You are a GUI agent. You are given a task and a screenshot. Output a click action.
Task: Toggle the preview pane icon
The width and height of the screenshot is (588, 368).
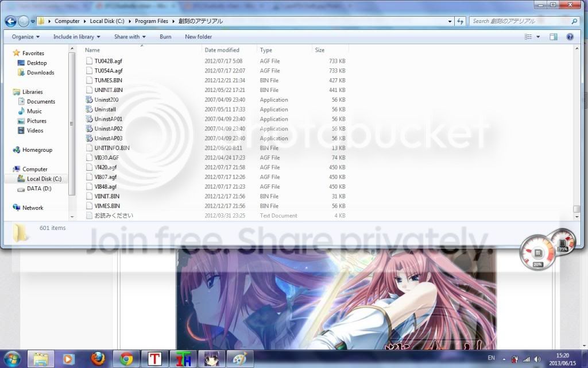(554, 37)
